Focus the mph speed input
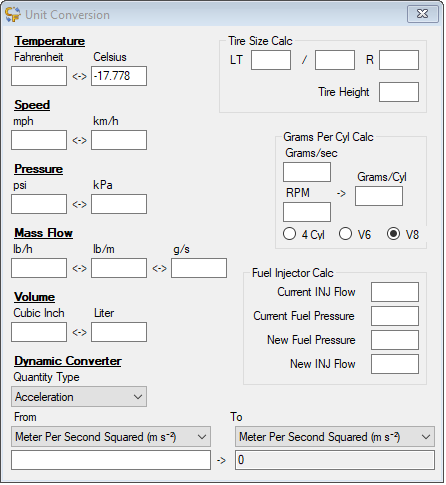The image size is (446, 485). click(39, 140)
